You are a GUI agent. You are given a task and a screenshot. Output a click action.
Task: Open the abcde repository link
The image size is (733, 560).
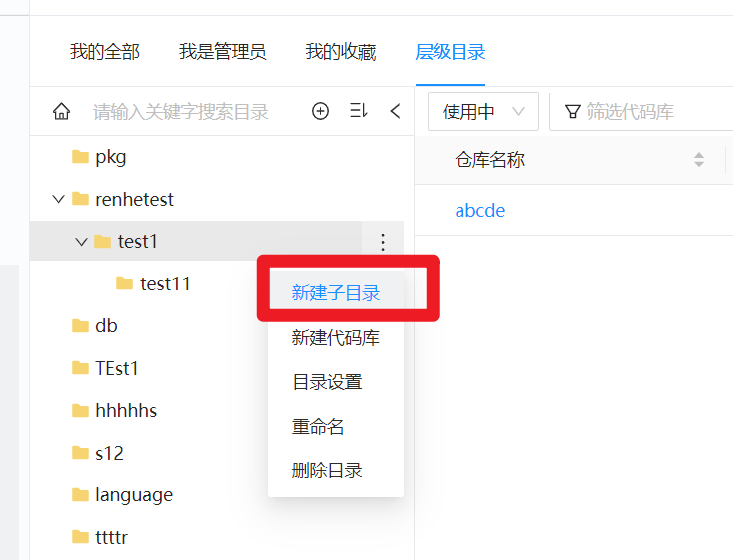click(480, 210)
